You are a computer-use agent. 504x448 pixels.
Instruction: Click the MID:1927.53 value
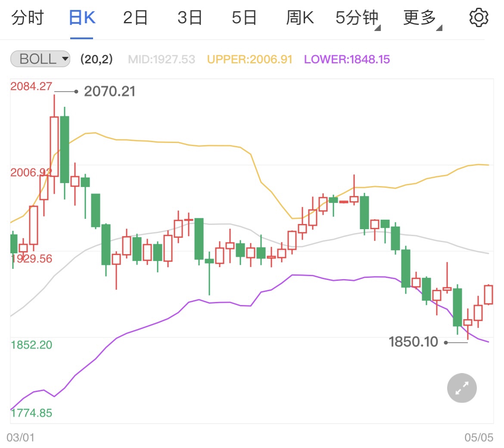(162, 59)
